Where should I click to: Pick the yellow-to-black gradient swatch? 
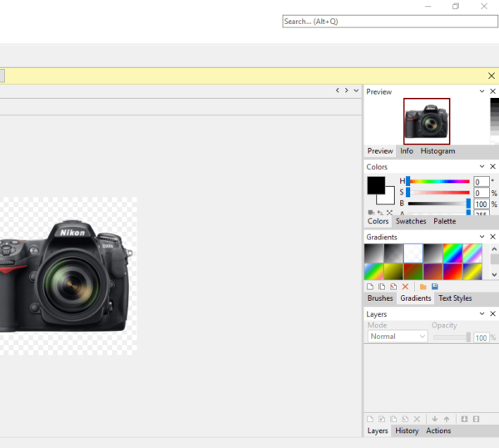393,272
